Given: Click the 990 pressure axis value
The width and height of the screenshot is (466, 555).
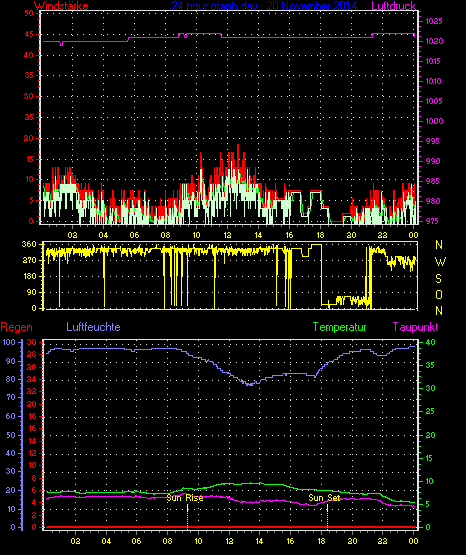Looking at the screenshot, I should click(x=433, y=161).
